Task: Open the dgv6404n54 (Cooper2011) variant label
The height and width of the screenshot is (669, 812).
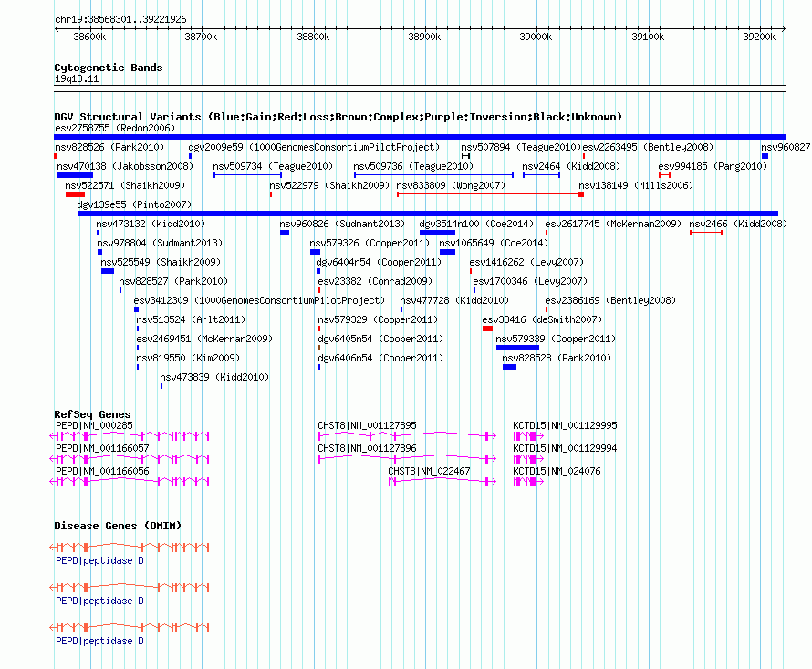Action: coord(379,262)
